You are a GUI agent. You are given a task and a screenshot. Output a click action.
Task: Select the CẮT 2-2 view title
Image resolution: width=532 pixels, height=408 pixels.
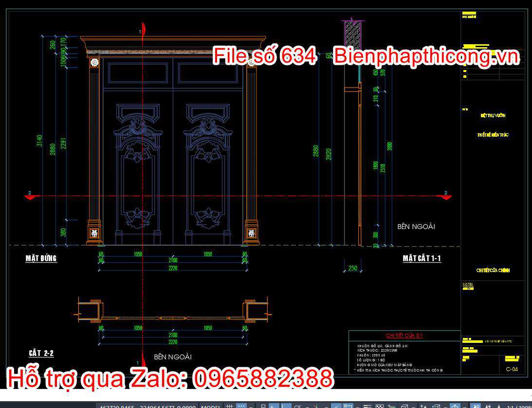[41, 353]
